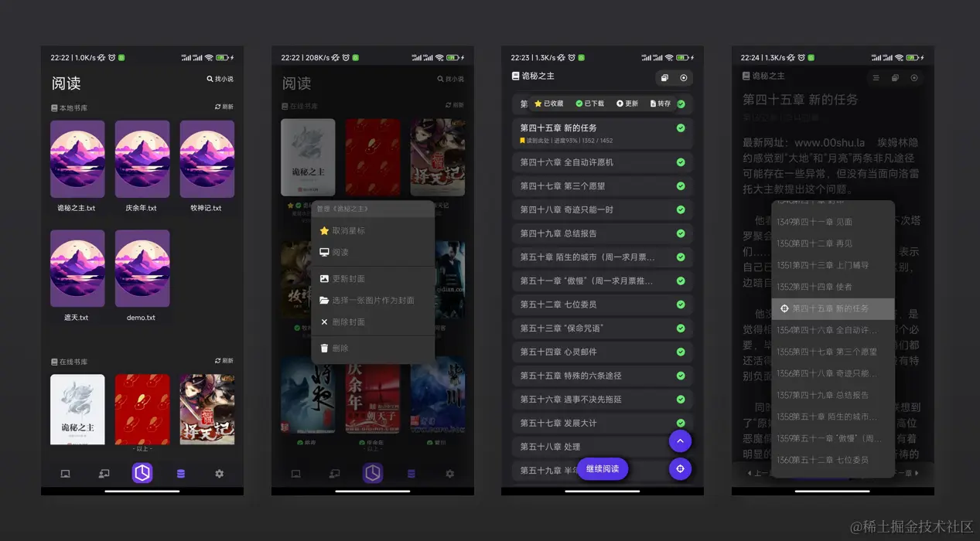Click green check on 第五十章 陌生的城市 row
This screenshot has width=980, height=541.
coord(681,257)
